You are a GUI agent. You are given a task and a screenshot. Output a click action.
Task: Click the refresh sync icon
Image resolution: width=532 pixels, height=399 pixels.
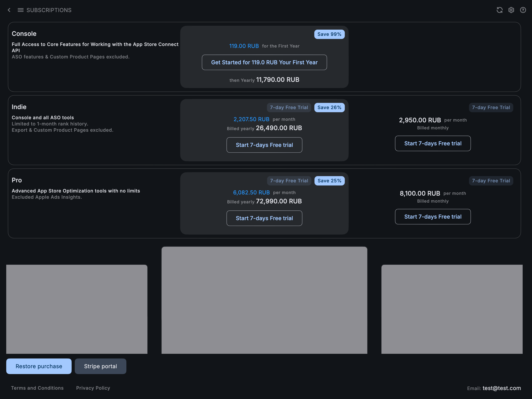(499, 10)
